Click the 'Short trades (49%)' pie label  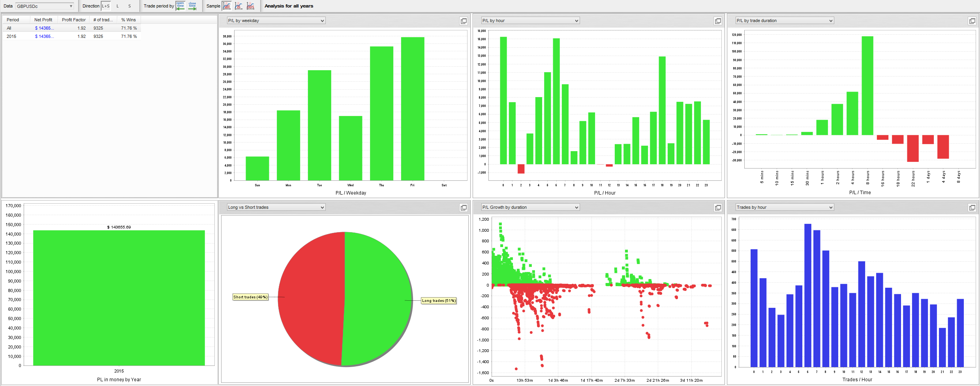pos(250,297)
